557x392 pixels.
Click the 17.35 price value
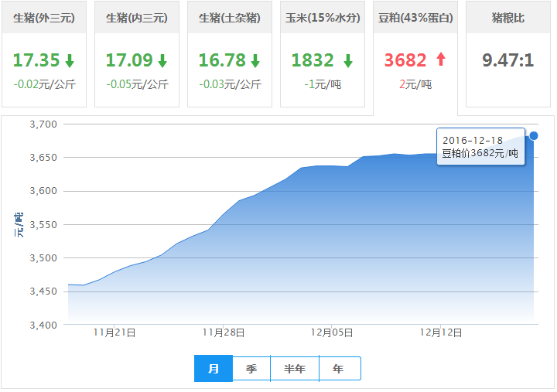pyautogui.click(x=36, y=60)
